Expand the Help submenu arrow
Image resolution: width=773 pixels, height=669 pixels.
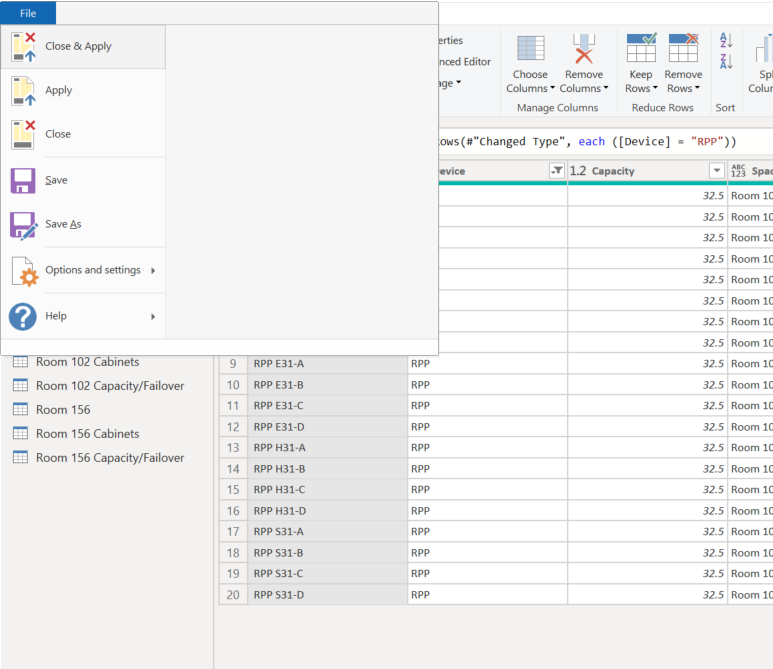point(153,317)
